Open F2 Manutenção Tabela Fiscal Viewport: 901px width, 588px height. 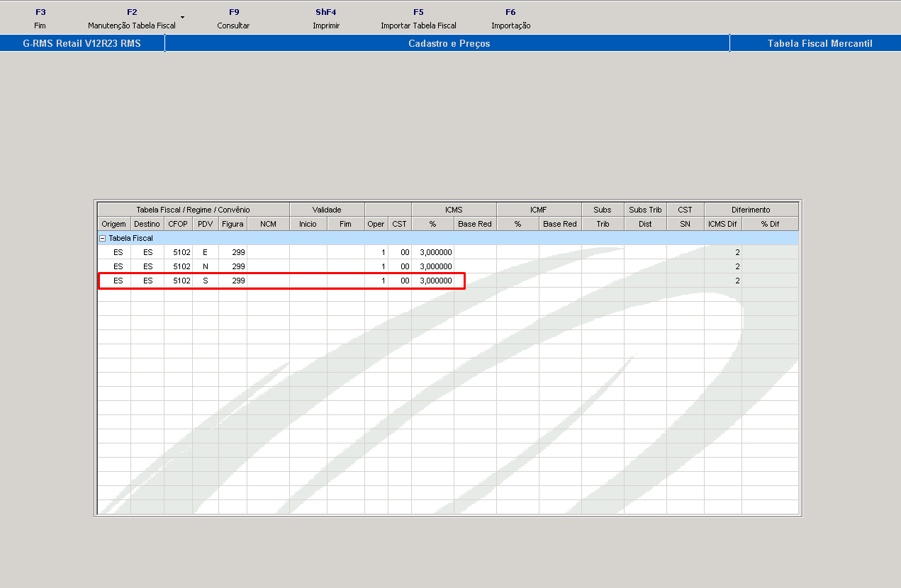132,18
